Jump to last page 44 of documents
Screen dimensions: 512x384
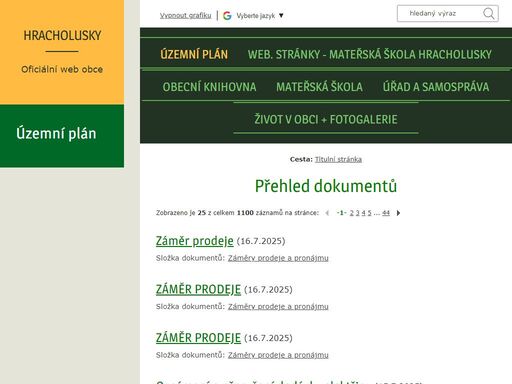386,213
